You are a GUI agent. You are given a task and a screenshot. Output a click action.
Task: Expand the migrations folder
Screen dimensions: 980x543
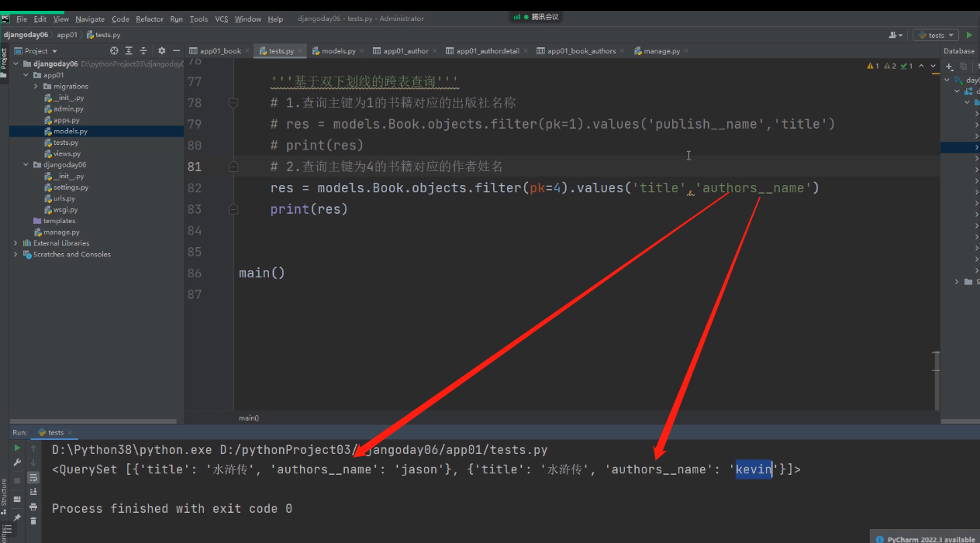(x=36, y=87)
